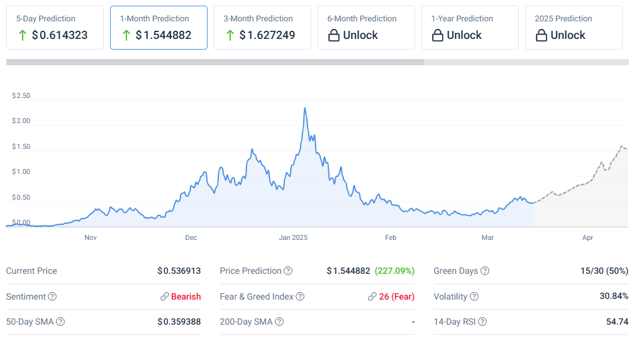Screen dimensions: 644x341
Task: Click the link icon beside Bearish
Action: pos(165,296)
